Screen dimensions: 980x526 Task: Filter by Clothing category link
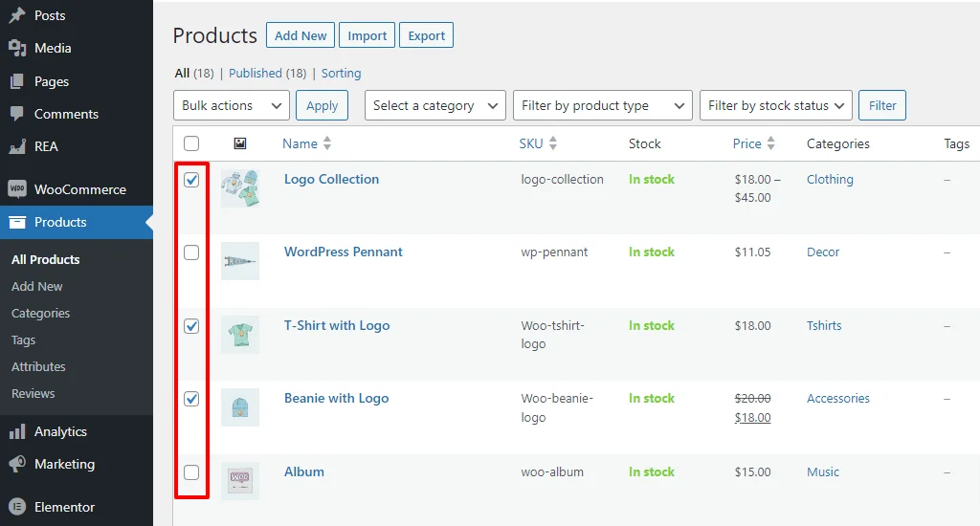point(830,179)
